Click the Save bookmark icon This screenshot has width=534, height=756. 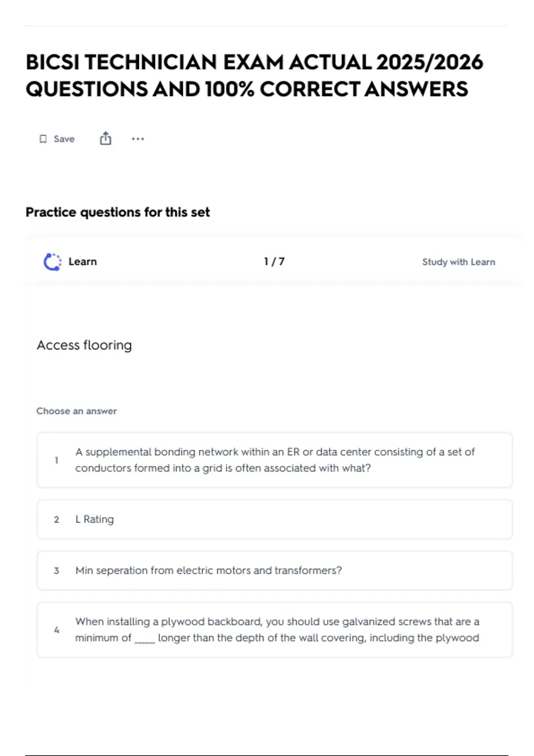click(x=43, y=139)
